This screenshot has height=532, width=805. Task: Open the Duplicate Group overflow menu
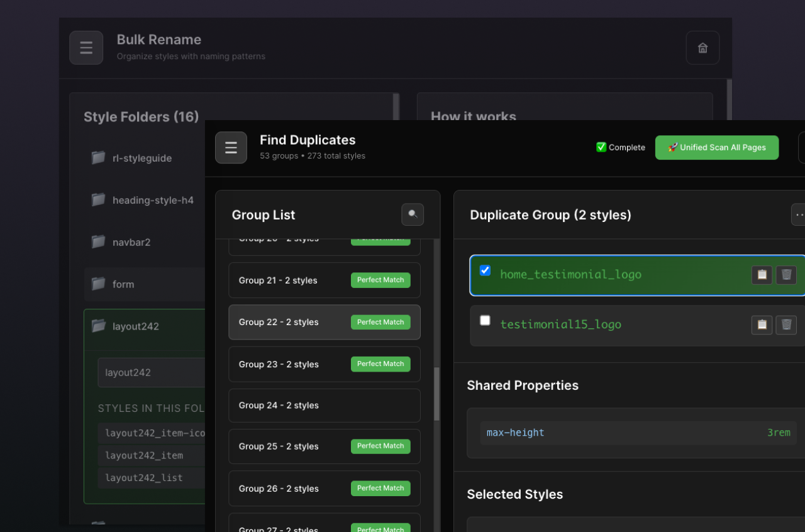coord(799,214)
